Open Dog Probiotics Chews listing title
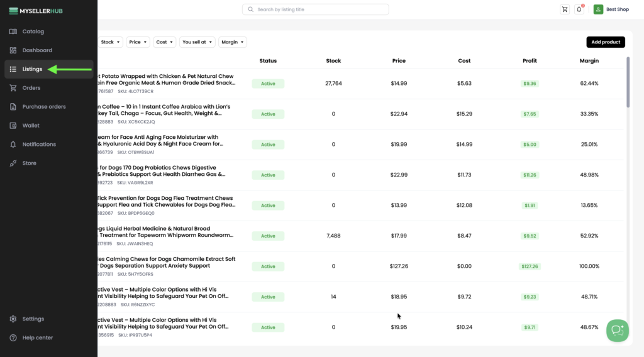 click(x=162, y=171)
